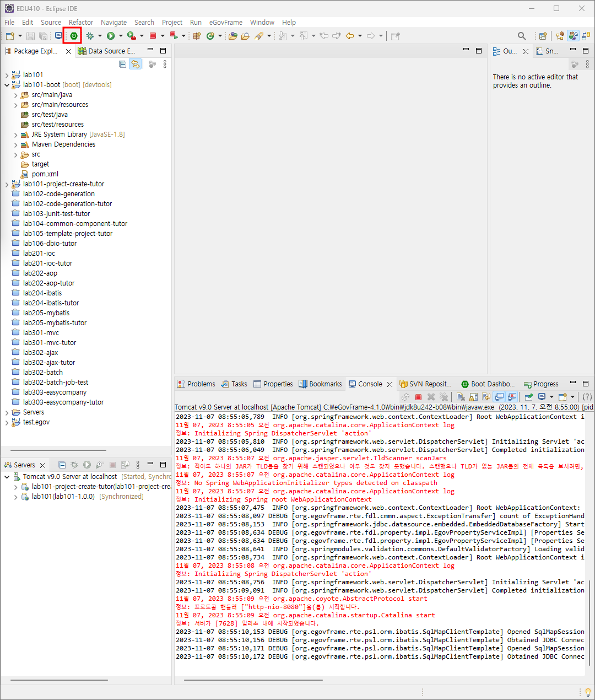Screen dimensions: 595x700
Task: Click Publish to server icon in Servers view
Action: pos(125,465)
